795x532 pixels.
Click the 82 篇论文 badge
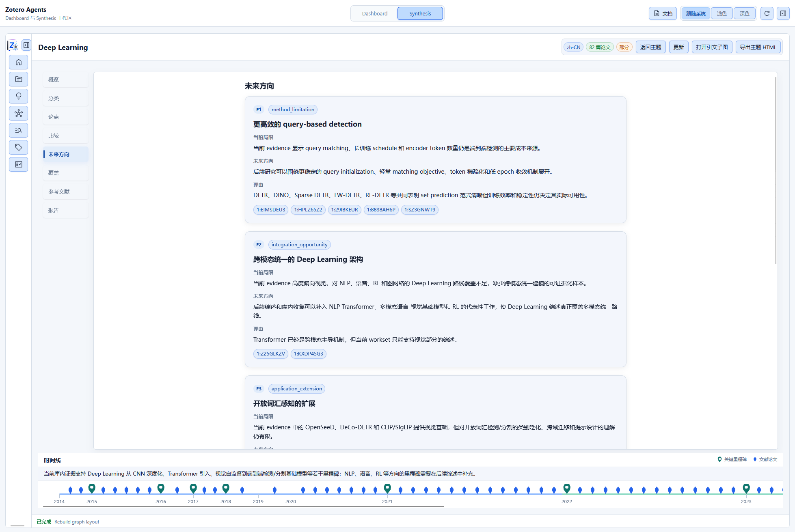[600, 47]
